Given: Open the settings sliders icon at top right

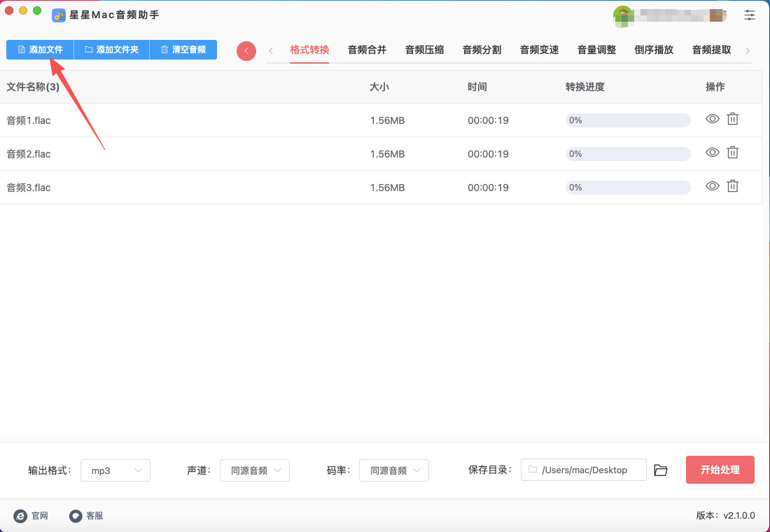Looking at the screenshot, I should point(750,15).
